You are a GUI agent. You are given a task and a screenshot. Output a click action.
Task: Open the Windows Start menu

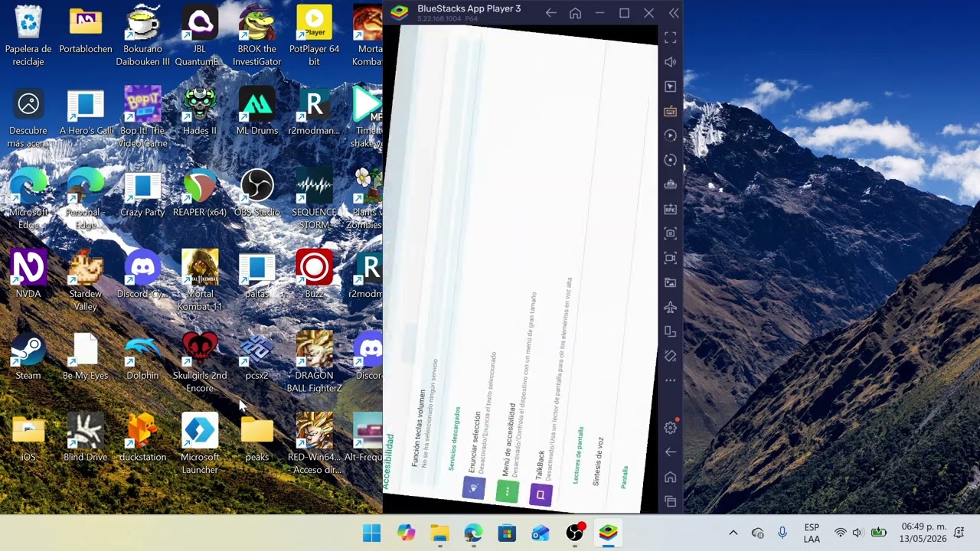pos(372,533)
